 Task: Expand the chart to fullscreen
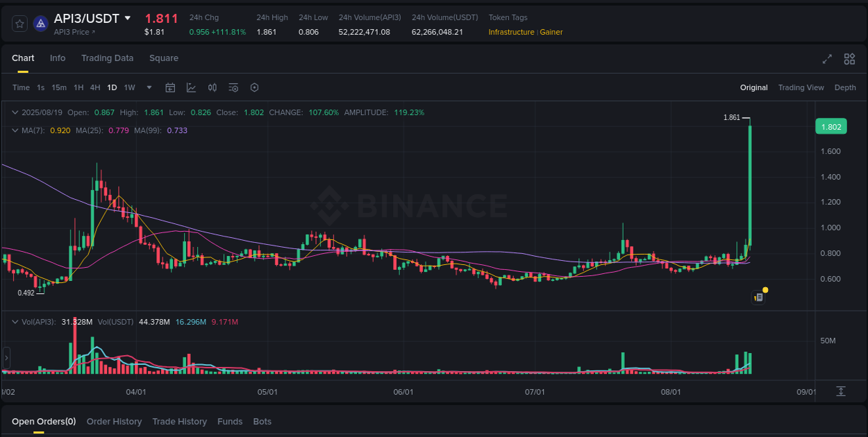pyautogui.click(x=827, y=60)
